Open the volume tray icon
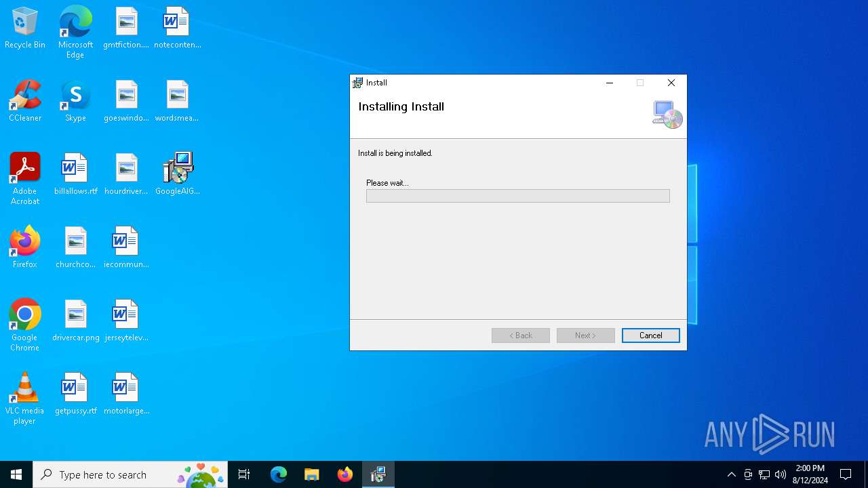The width and height of the screenshot is (868, 488). coord(781,474)
